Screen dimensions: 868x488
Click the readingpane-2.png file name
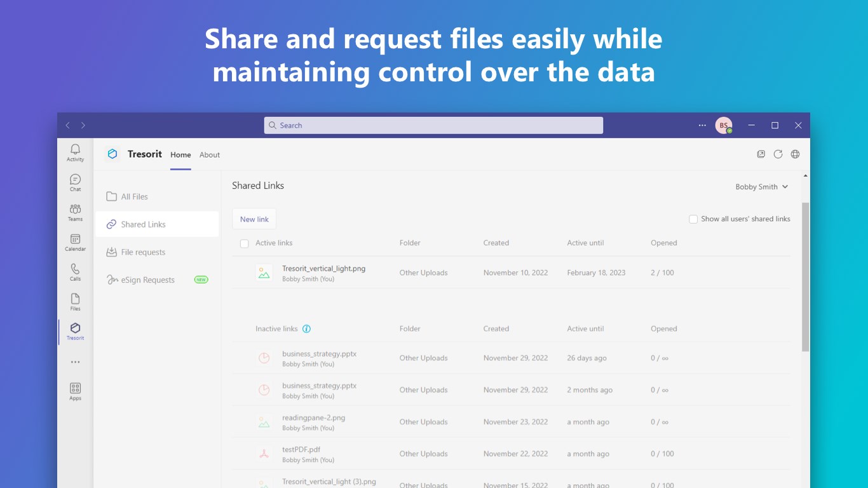pyautogui.click(x=314, y=417)
